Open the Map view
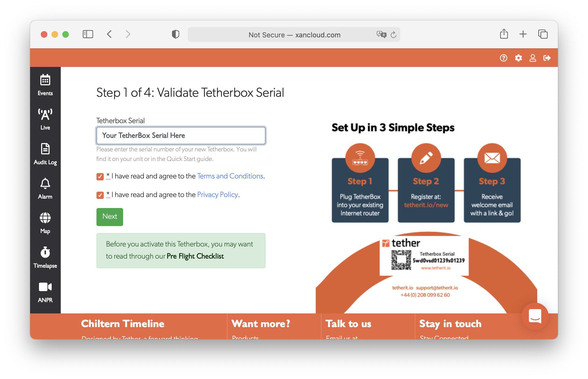This screenshot has height=379, width=588. tap(45, 222)
